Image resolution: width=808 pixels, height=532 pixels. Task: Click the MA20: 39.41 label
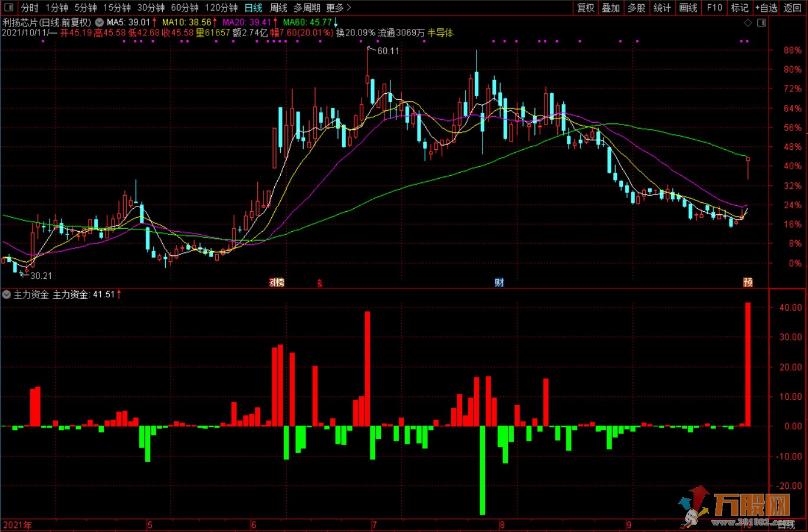pyautogui.click(x=247, y=22)
